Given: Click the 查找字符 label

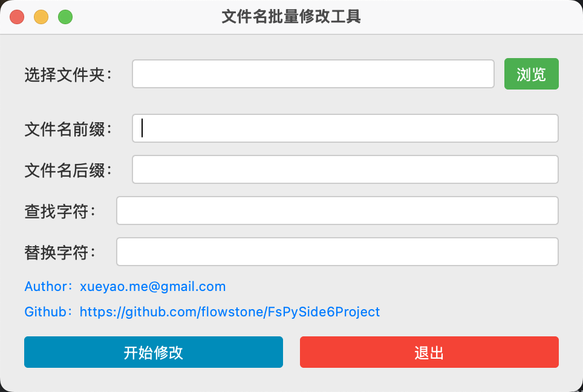Looking at the screenshot, I should tap(60, 212).
